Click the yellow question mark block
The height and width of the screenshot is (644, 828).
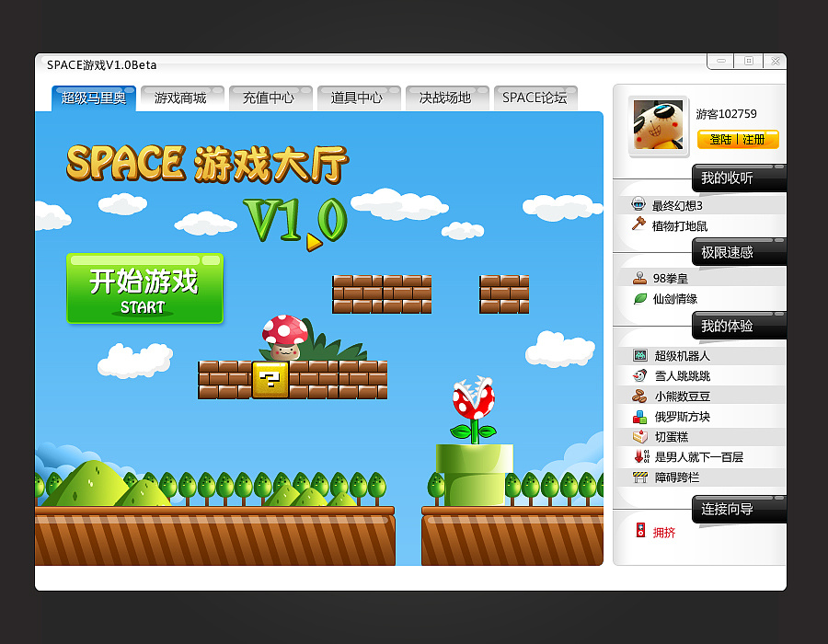pyautogui.click(x=270, y=380)
